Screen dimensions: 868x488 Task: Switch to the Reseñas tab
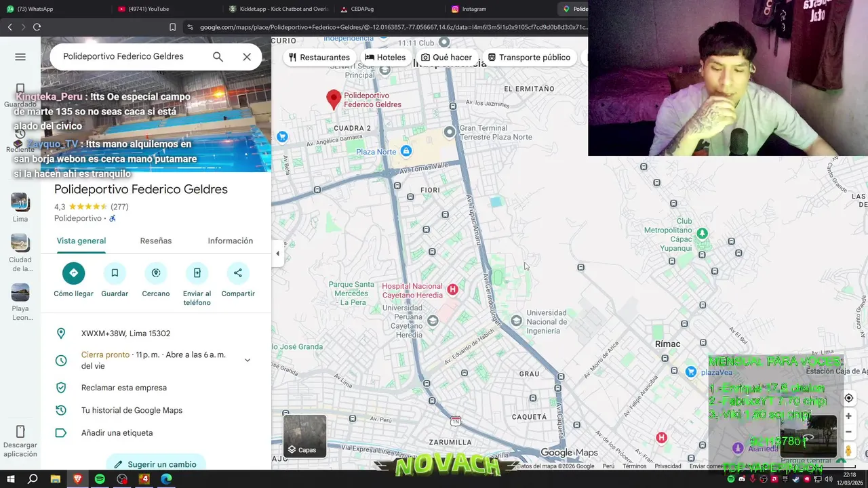click(156, 241)
